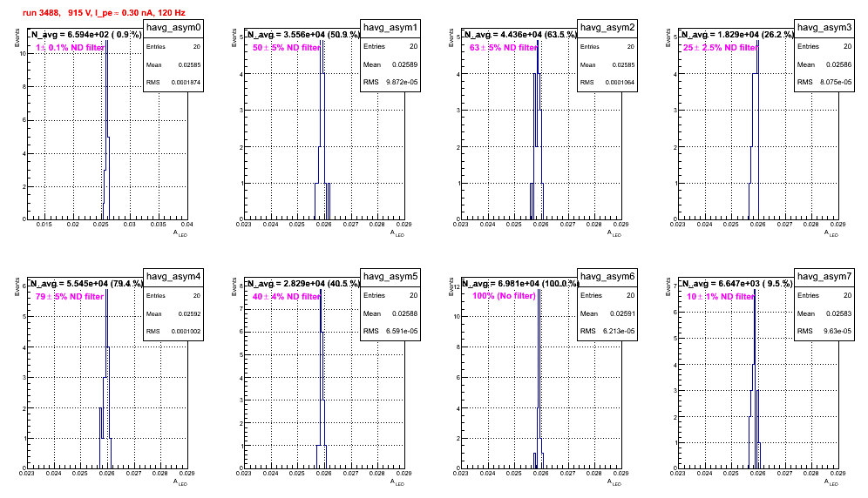This screenshot has height=498, width=868.
Task: Select the havg_asym4 stats box title
Action: [x=173, y=277]
